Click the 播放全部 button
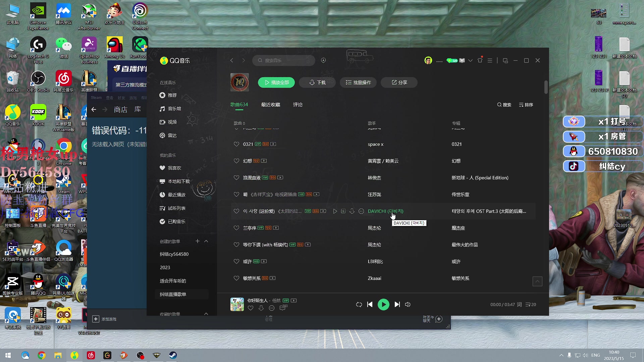644x362 pixels. coord(276,82)
